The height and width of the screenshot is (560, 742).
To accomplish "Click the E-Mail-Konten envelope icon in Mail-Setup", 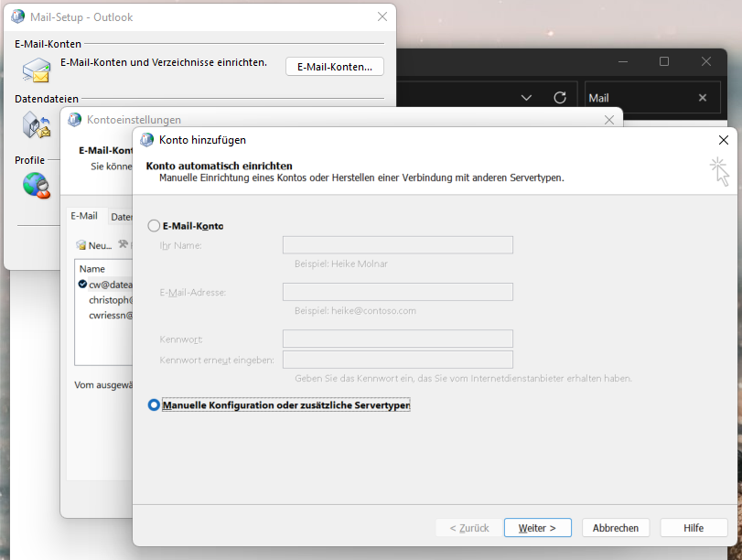I will (x=37, y=70).
